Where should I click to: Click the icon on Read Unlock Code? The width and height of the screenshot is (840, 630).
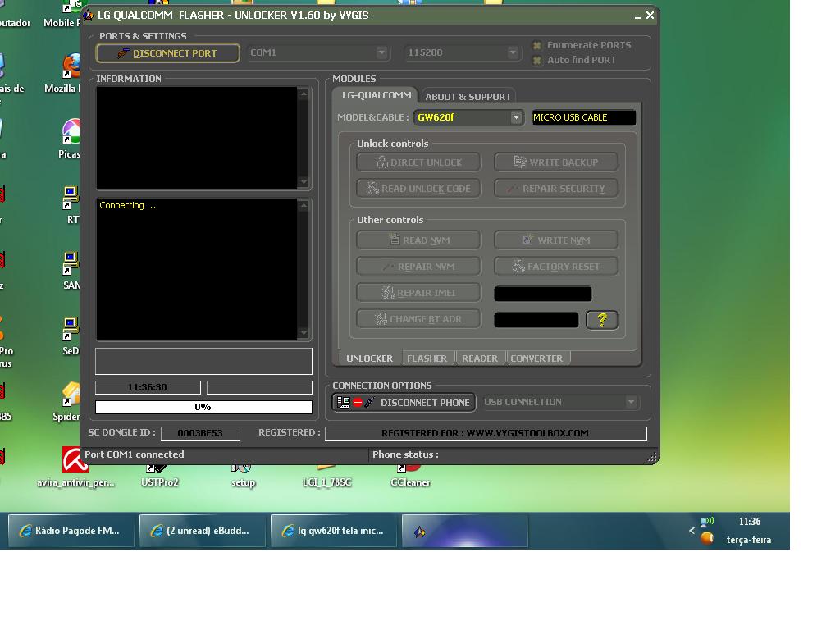click(372, 188)
